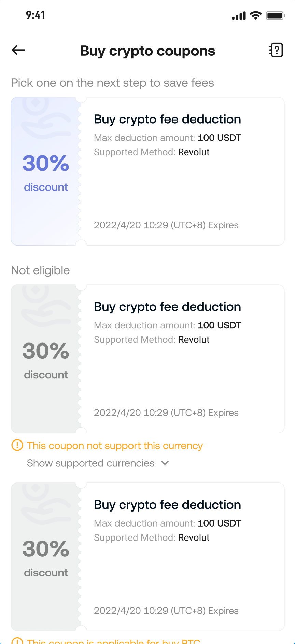Expand the chevron next to Show supported currencies
295x644 pixels.
pos(165,463)
